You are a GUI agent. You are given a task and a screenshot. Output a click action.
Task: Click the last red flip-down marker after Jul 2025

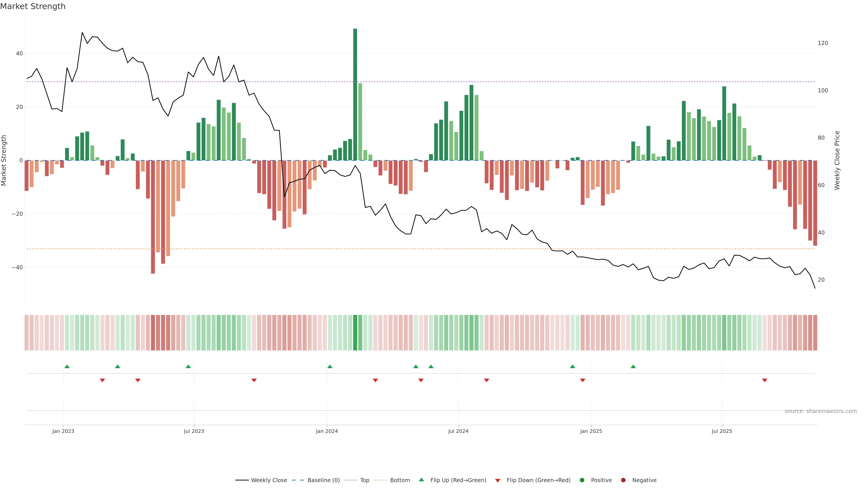(764, 380)
